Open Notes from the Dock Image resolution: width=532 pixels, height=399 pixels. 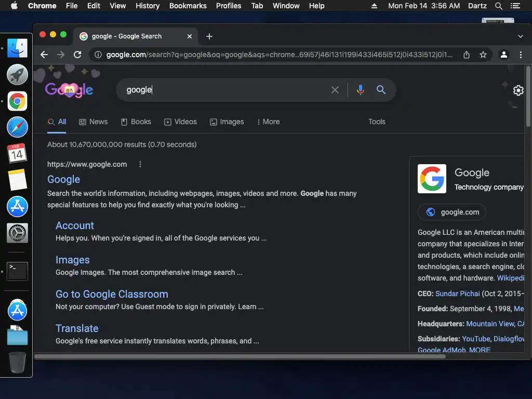[17, 180]
